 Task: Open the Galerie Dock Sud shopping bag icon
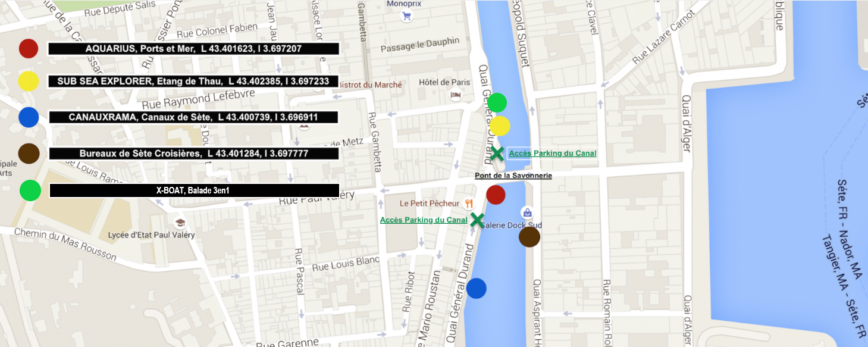click(x=527, y=212)
